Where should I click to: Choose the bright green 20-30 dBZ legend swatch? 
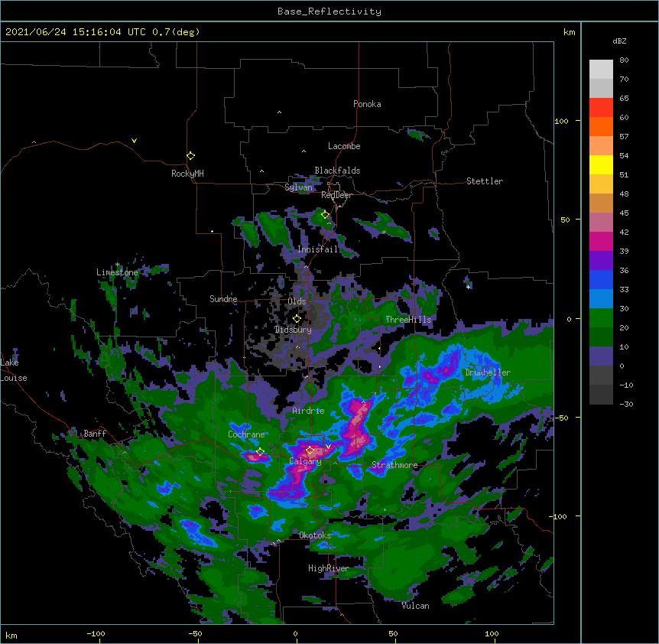coord(601,318)
